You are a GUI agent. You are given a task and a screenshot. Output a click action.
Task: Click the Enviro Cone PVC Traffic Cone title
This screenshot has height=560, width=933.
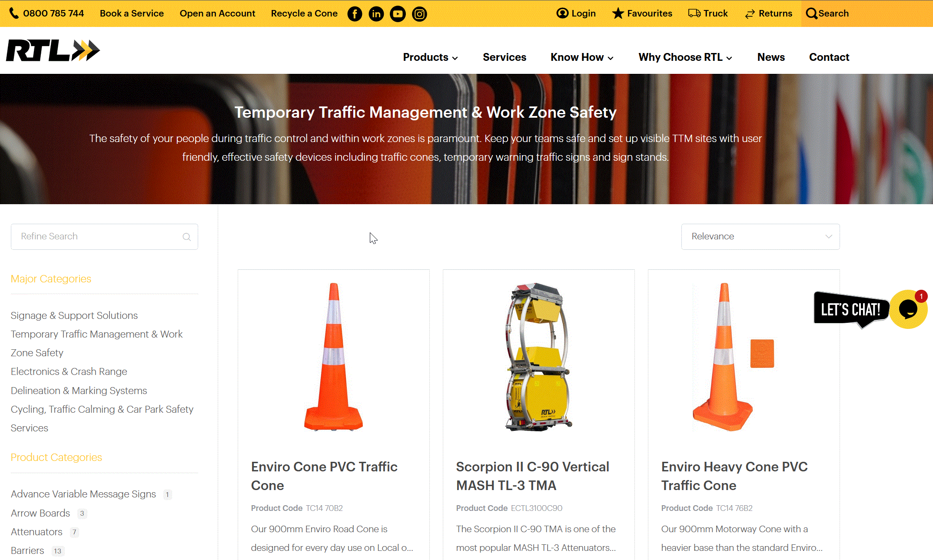tap(324, 476)
